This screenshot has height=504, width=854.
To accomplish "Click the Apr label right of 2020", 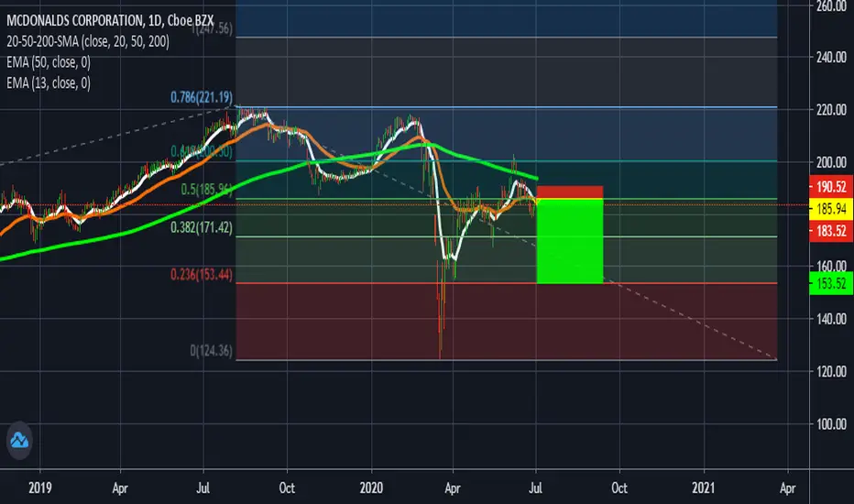I will (x=453, y=488).
